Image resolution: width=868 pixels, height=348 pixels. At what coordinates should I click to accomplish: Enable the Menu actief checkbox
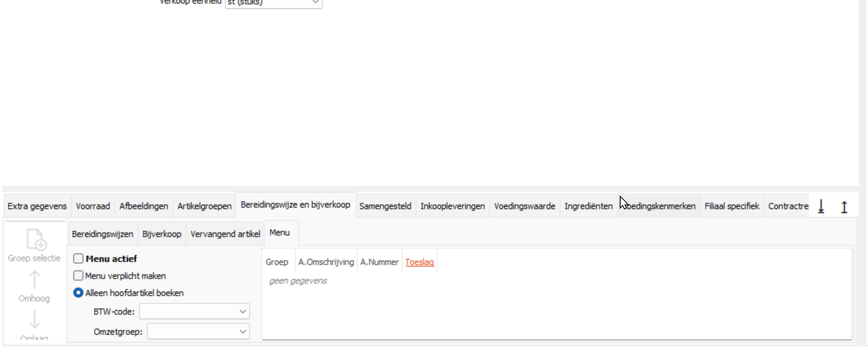pos(78,259)
